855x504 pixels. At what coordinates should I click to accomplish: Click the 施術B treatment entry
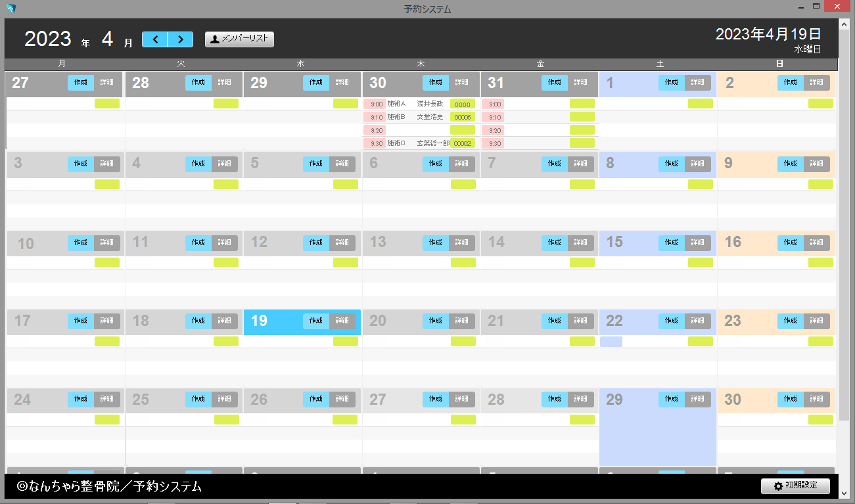pyautogui.click(x=397, y=117)
